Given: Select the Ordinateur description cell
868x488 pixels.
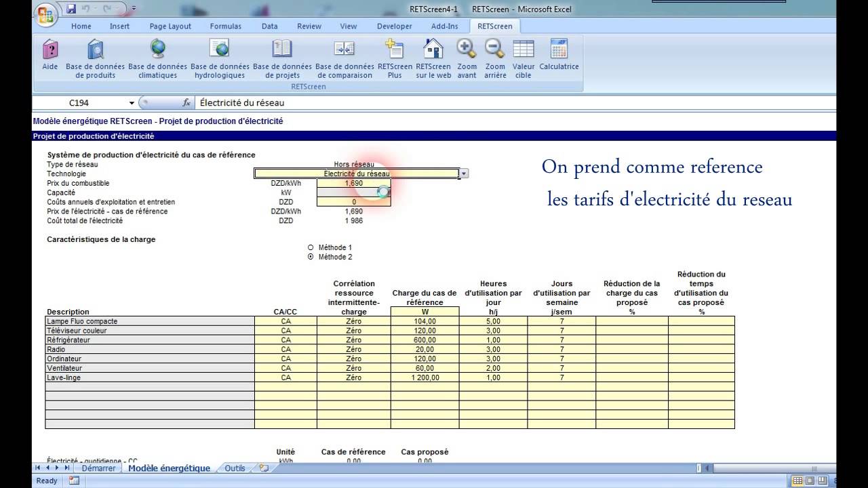Looking at the screenshot, I should tap(150, 359).
